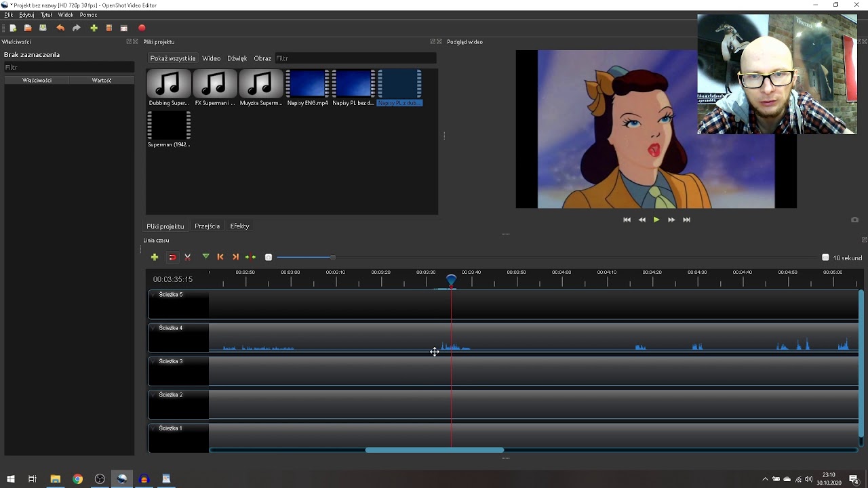This screenshot has height=488, width=868.
Task: Switch to the Przejścia tab
Action: pos(207,226)
